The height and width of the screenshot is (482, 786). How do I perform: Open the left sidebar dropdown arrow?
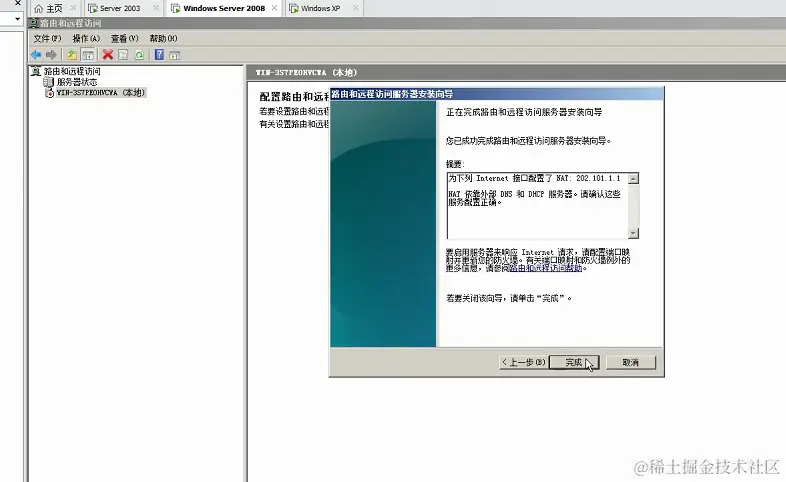(18, 19)
